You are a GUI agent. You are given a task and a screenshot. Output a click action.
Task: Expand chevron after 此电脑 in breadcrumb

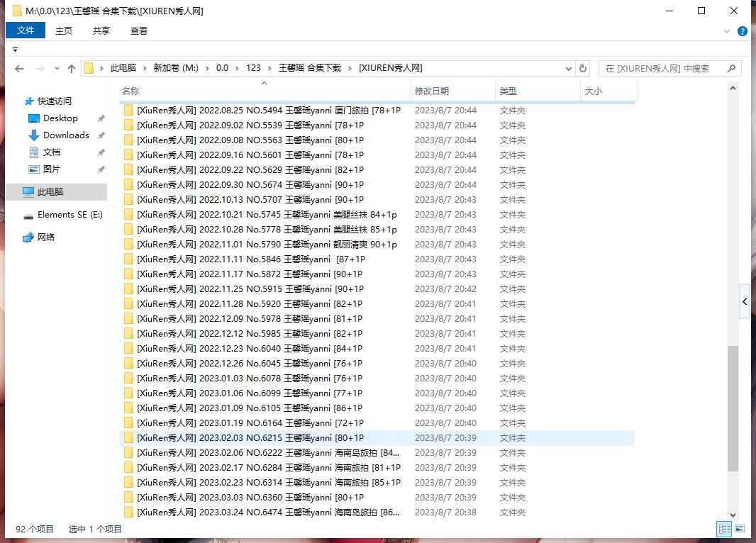coord(145,69)
